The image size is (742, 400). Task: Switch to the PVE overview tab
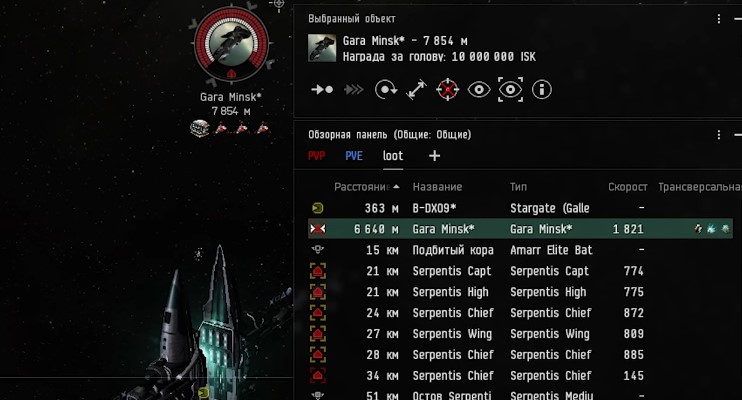point(354,156)
